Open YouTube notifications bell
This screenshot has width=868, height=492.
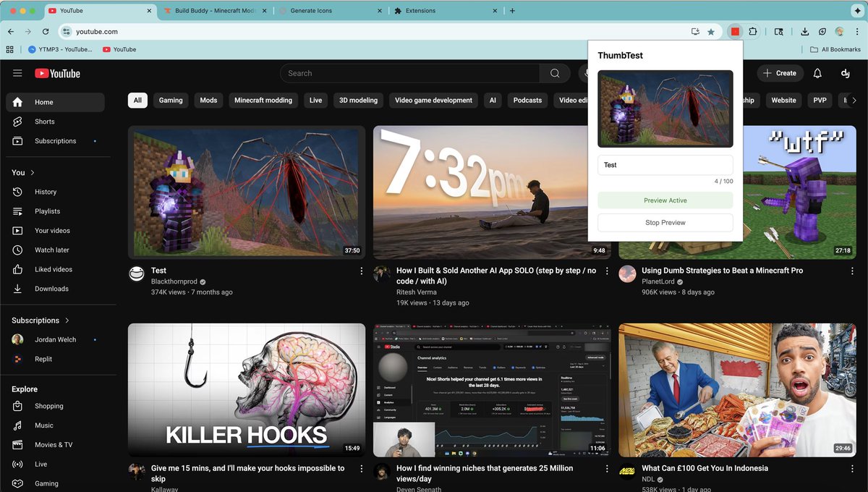pyautogui.click(x=817, y=73)
